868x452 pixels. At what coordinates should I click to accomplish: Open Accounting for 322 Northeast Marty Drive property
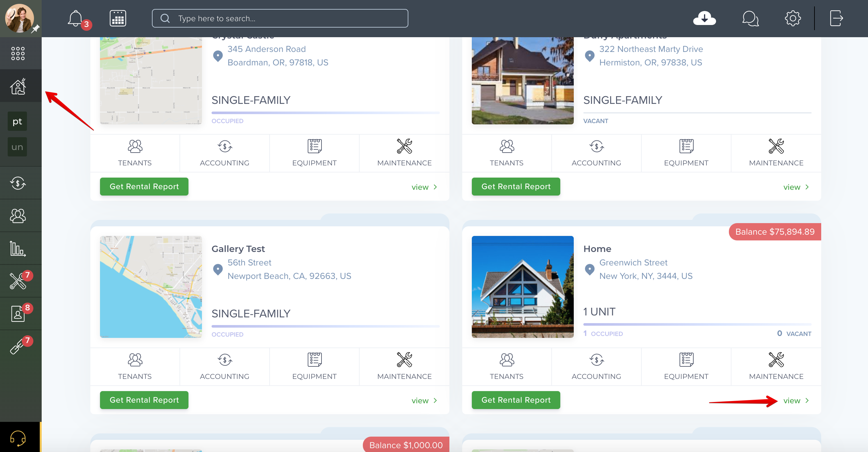coord(597,153)
